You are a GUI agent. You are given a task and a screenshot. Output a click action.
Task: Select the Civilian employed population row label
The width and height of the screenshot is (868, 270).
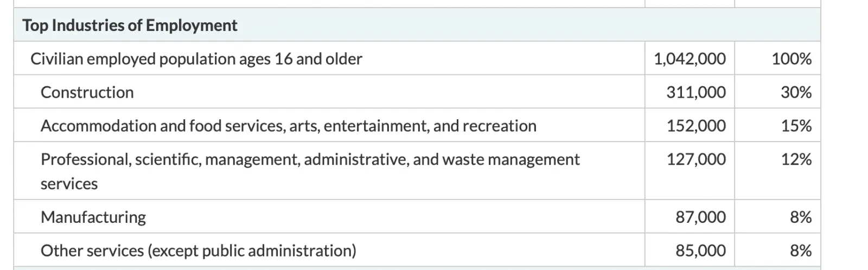coord(196,59)
